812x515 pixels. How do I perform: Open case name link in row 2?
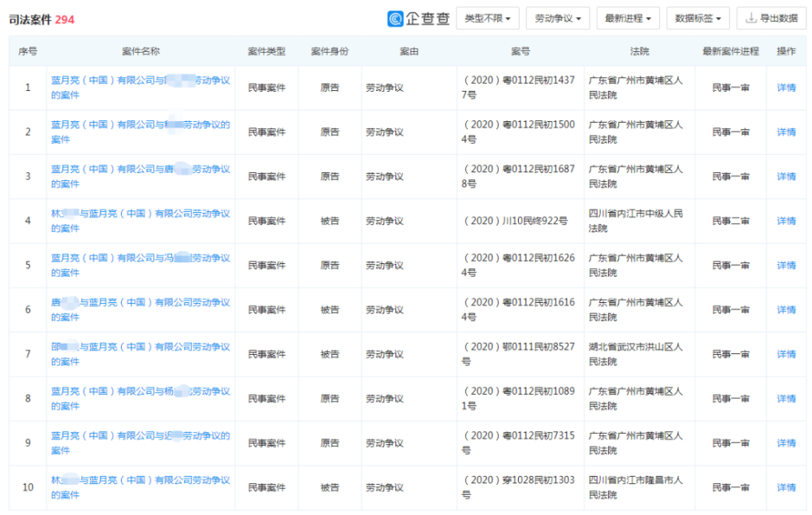pos(140,132)
